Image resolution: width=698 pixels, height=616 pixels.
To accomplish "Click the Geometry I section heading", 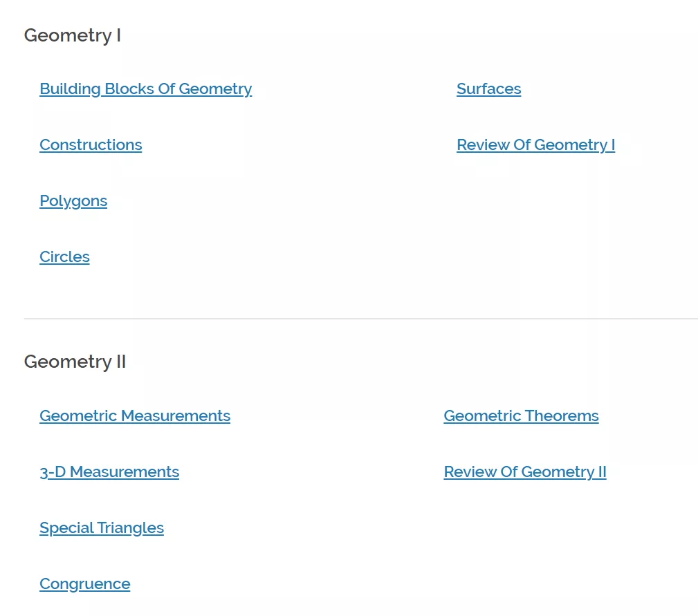I will [72, 35].
